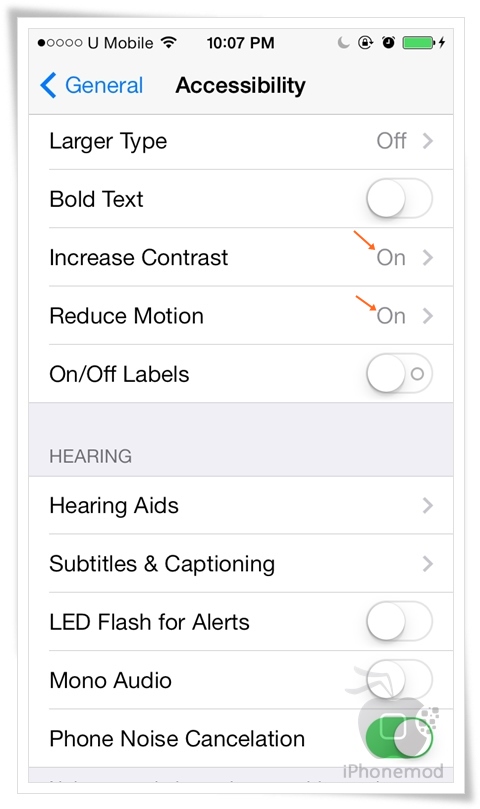
Task: Tap the Do Not Disturb moon icon
Action: point(343,42)
